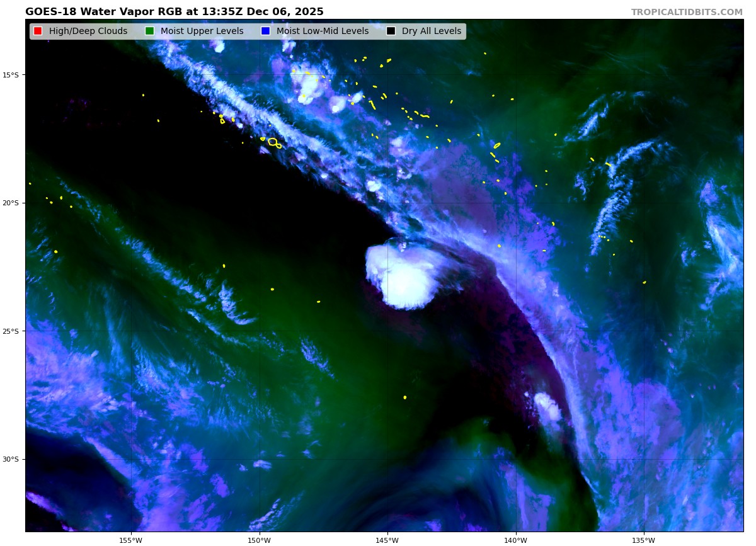
Task: Click the large white convective cloud mass
Action: click(x=403, y=277)
